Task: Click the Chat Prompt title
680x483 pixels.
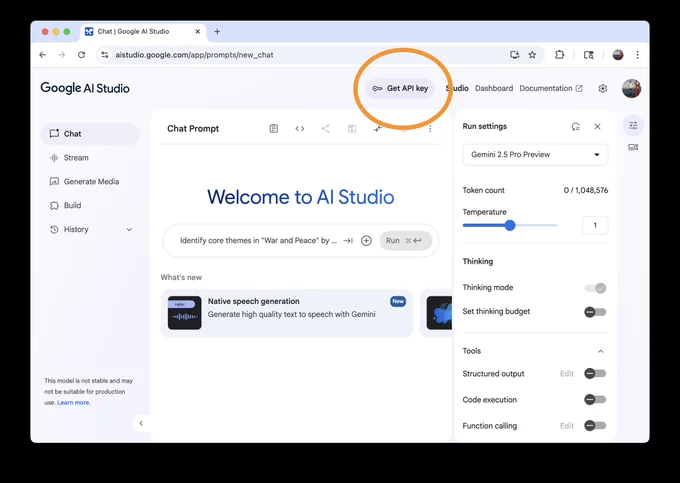Action: click(193, 128)
